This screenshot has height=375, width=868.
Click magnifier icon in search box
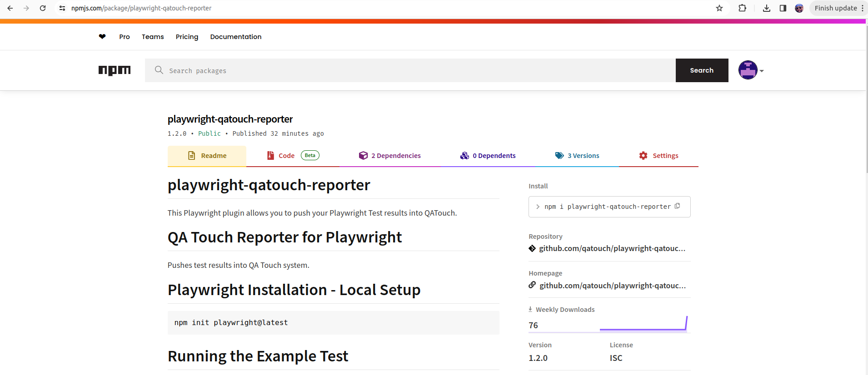pos(159,70)
